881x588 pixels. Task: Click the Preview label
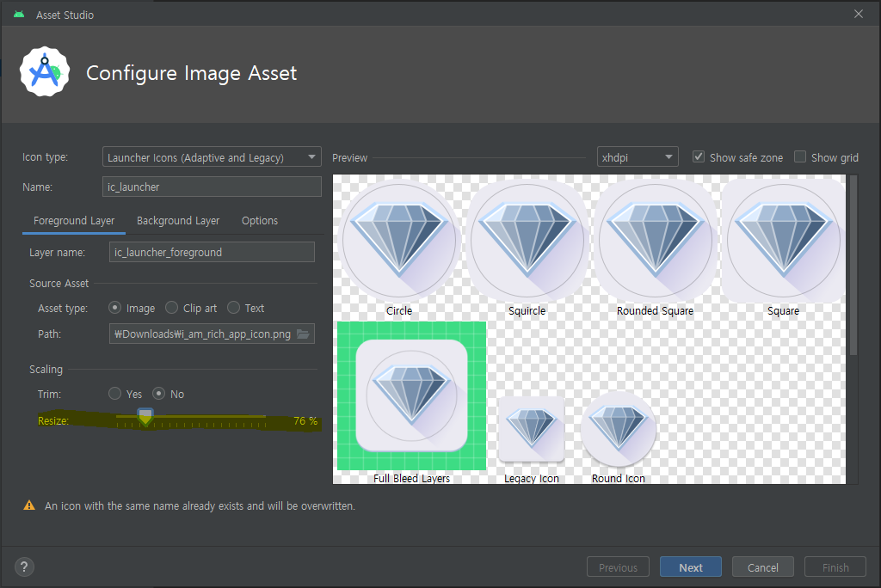(x=349, y=158)
